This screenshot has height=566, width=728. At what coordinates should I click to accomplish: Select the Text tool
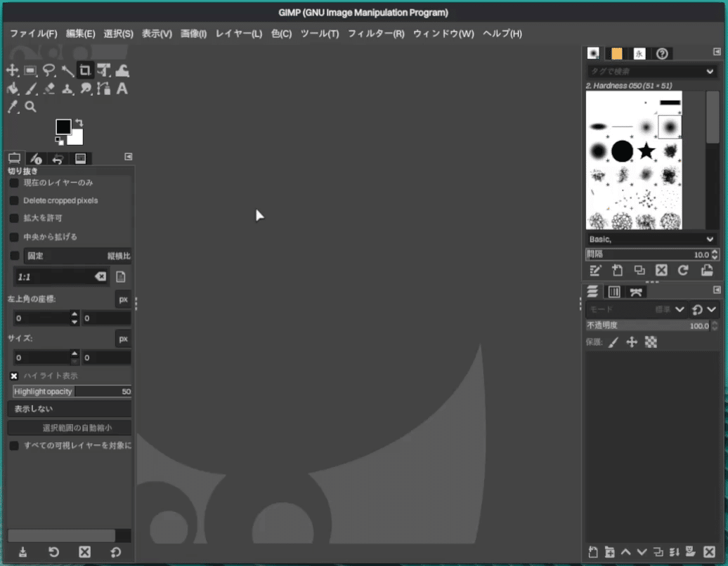[122, 89]
